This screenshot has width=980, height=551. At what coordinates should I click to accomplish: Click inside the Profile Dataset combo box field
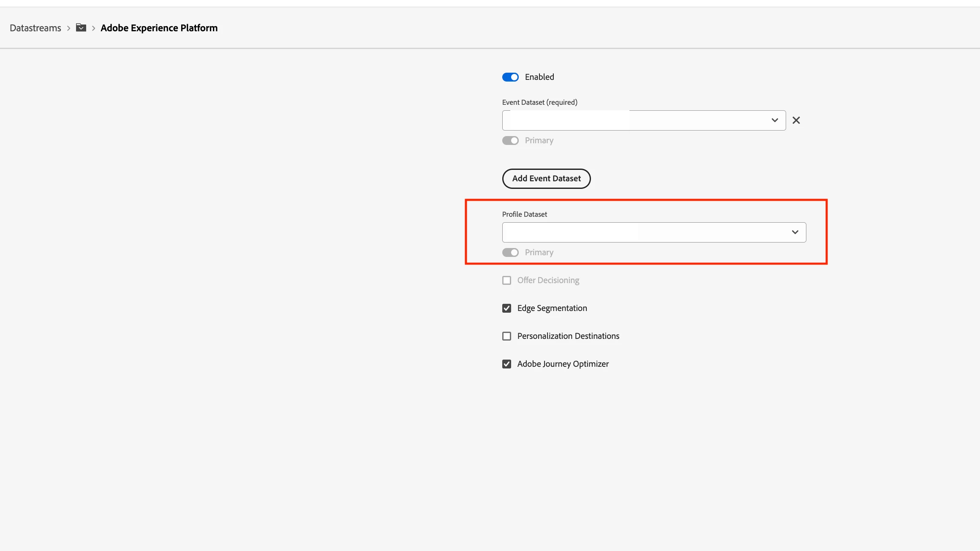pos(710,232)
